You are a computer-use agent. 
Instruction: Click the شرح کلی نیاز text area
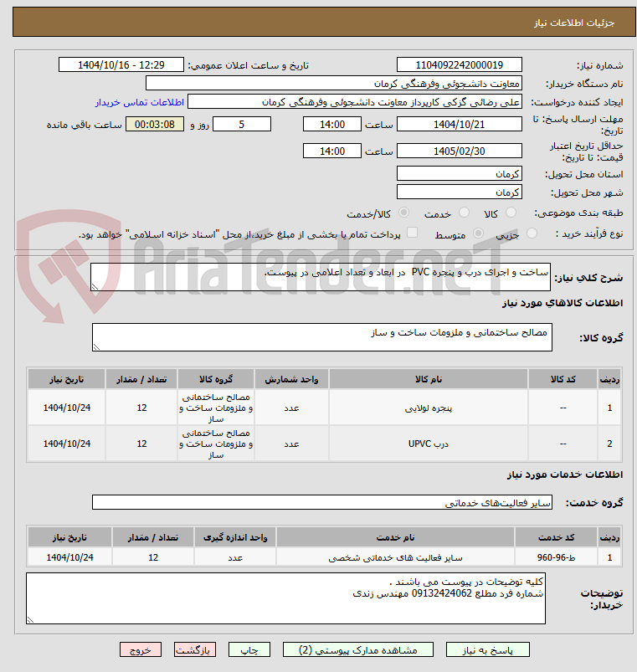pyautogui.click(x=321, y=277)
